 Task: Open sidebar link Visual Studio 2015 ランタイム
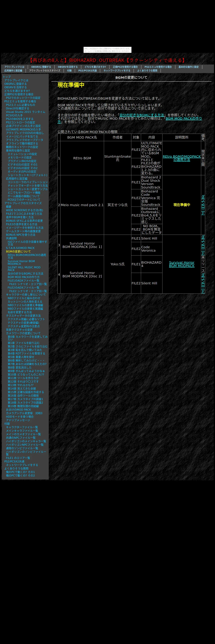pyautogui.click(x=25, y=112)
